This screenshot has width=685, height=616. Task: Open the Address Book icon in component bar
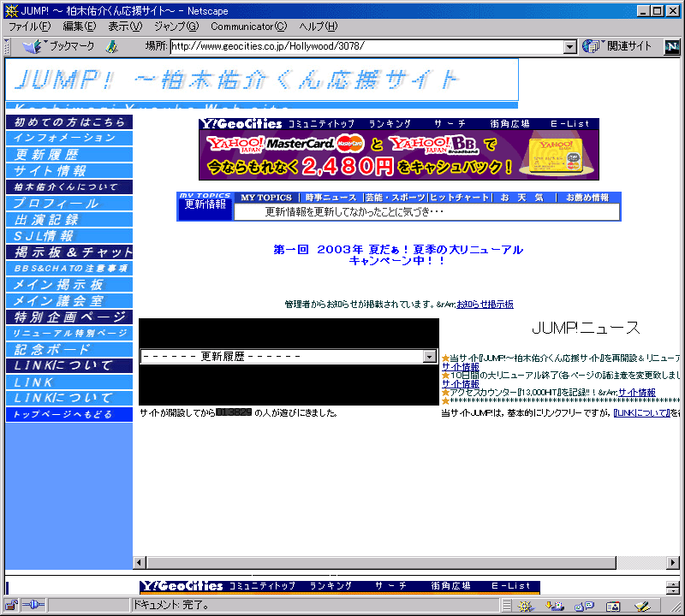[613, 606]
